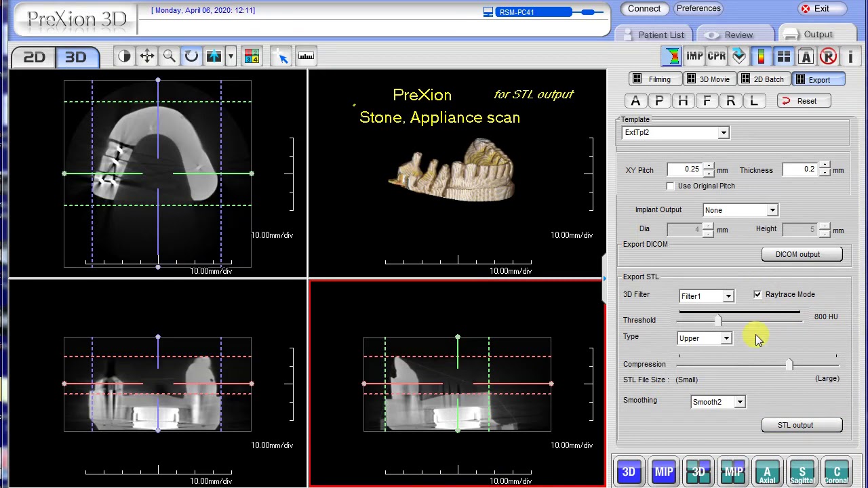Set Right view with R button
This screenshot has height=488, width=868.
[730, 101]
